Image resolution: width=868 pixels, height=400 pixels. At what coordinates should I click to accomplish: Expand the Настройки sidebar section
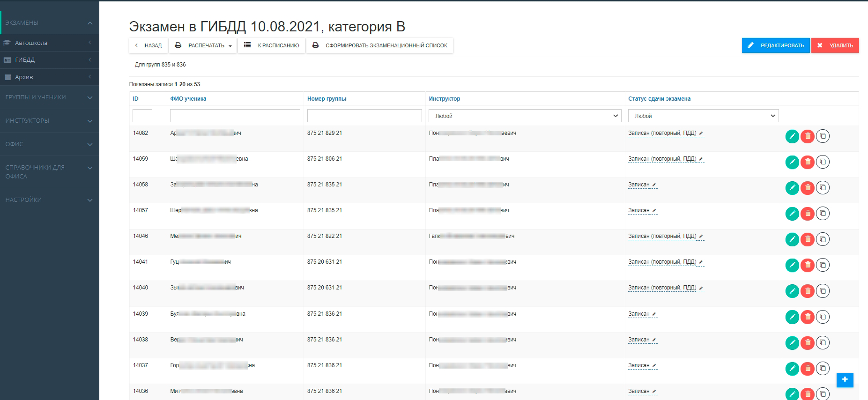point(49,200)
